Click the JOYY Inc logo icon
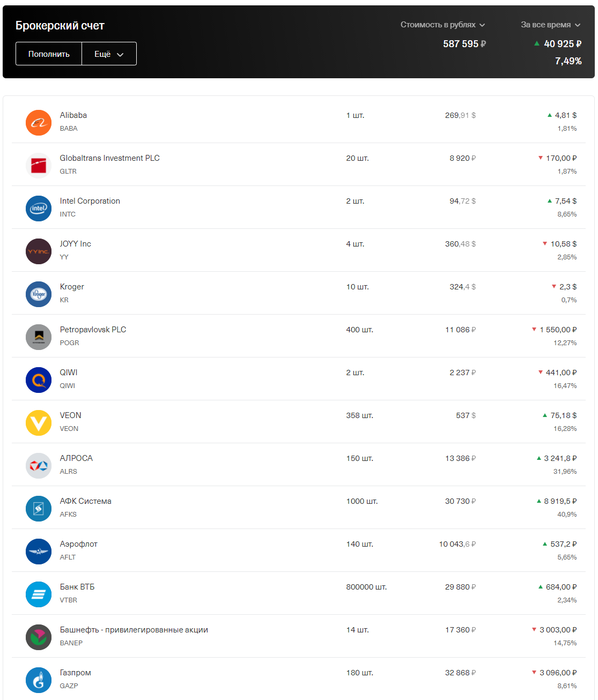 38,251
